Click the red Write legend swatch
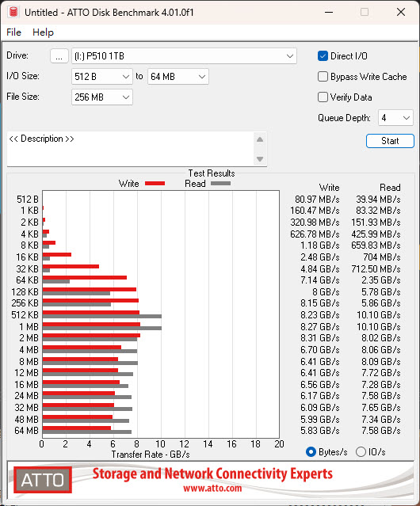The height and width of the screenshot is (506, 420). [155, 183]
